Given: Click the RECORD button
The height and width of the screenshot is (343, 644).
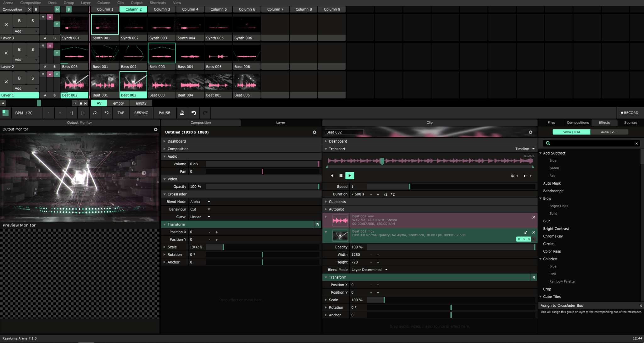Looking at the screenshot, I should (629, 112).
